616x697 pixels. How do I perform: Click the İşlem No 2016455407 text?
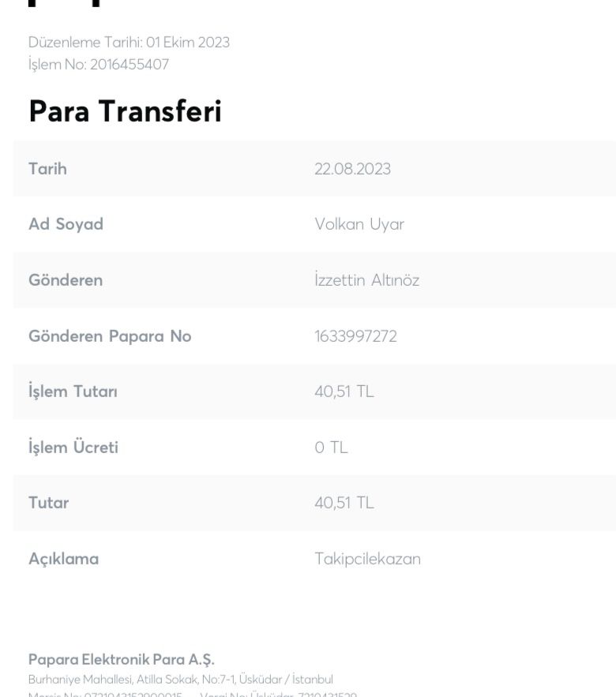click(x=99, y=65)
